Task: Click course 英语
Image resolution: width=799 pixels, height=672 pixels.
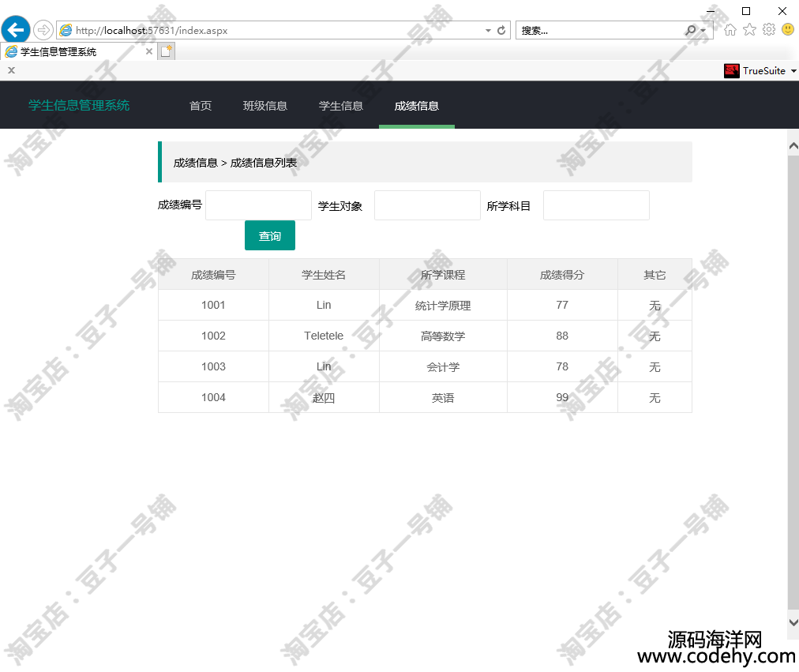Action: click(x=443, y=397)
